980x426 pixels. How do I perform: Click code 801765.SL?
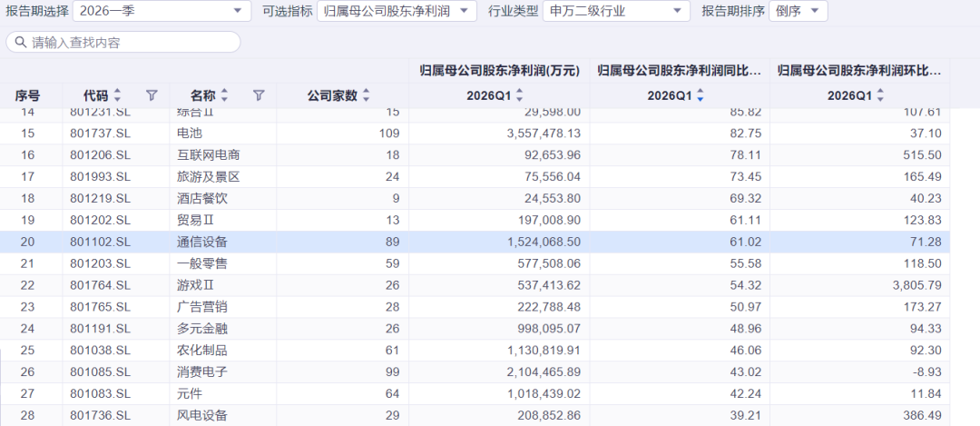(101, 307)
